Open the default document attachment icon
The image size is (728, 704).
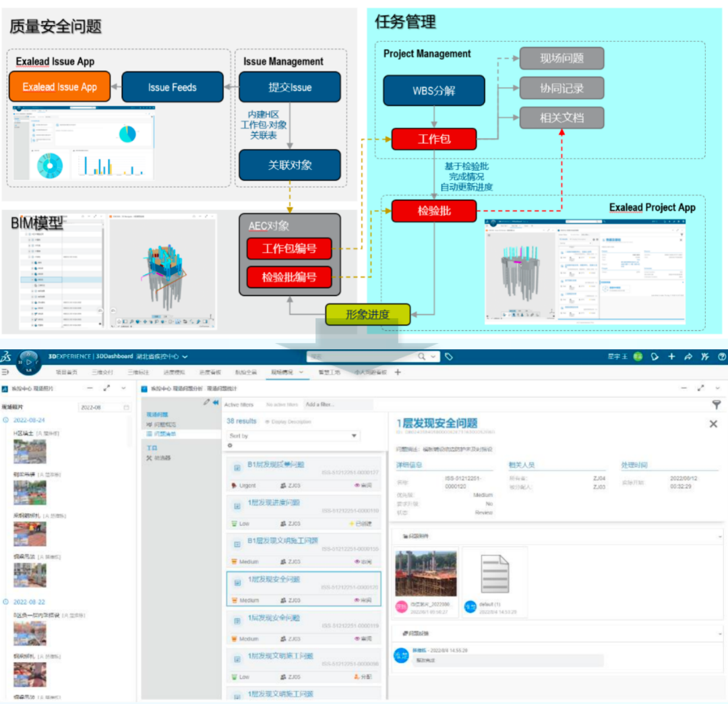pyautogui.click(x=495, y=573)
